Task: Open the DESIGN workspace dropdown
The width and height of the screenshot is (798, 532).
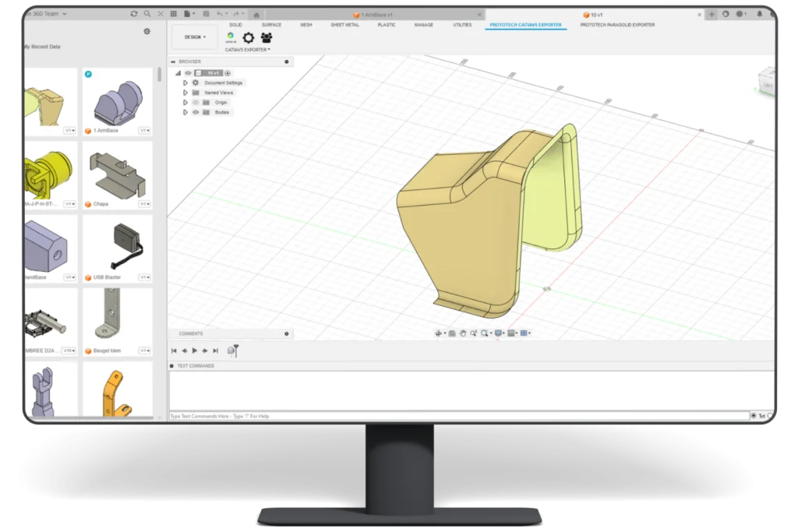Action: pos(193,37)
